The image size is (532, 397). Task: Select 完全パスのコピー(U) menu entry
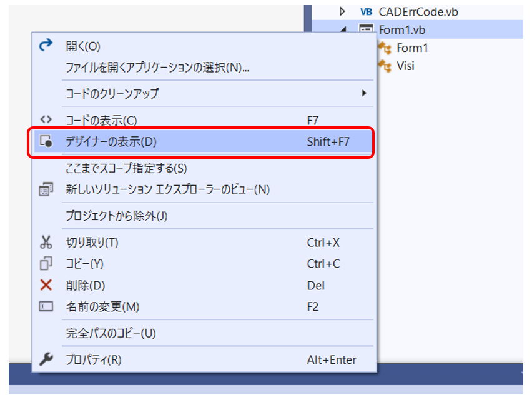click(x=204, y=333)
